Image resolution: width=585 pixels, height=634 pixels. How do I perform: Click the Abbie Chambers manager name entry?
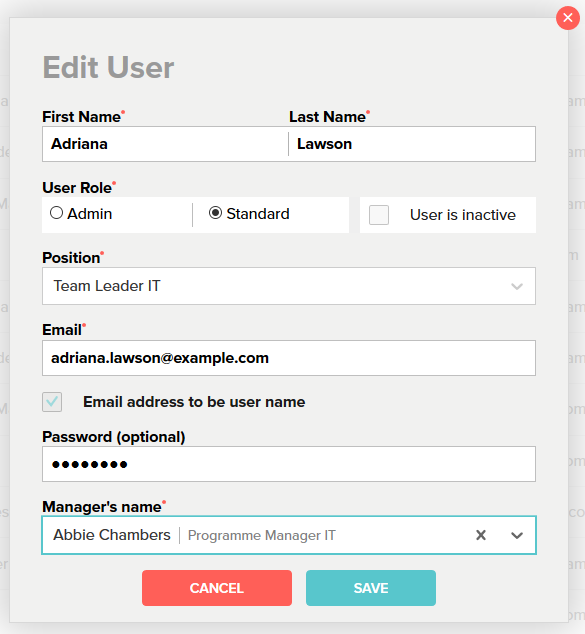[x=112, y=535]
